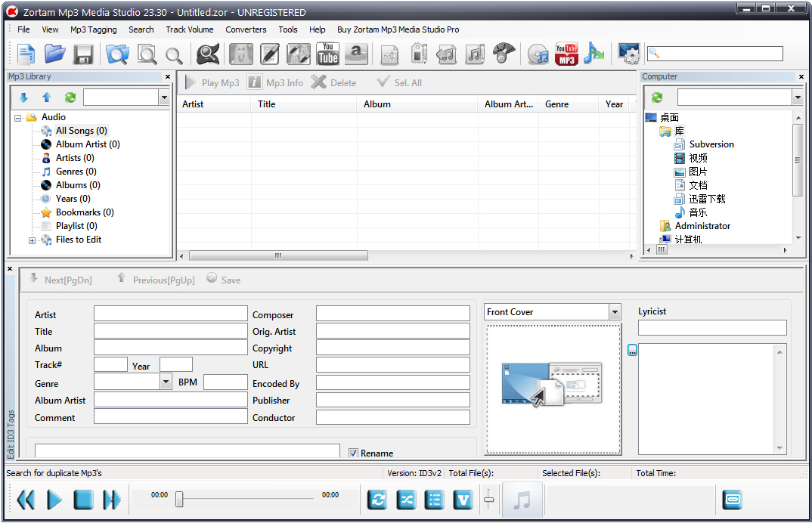Viewport: 812px width, 523px height.
Task: Click the Mp3 Info button
Action: click(275, 83)
